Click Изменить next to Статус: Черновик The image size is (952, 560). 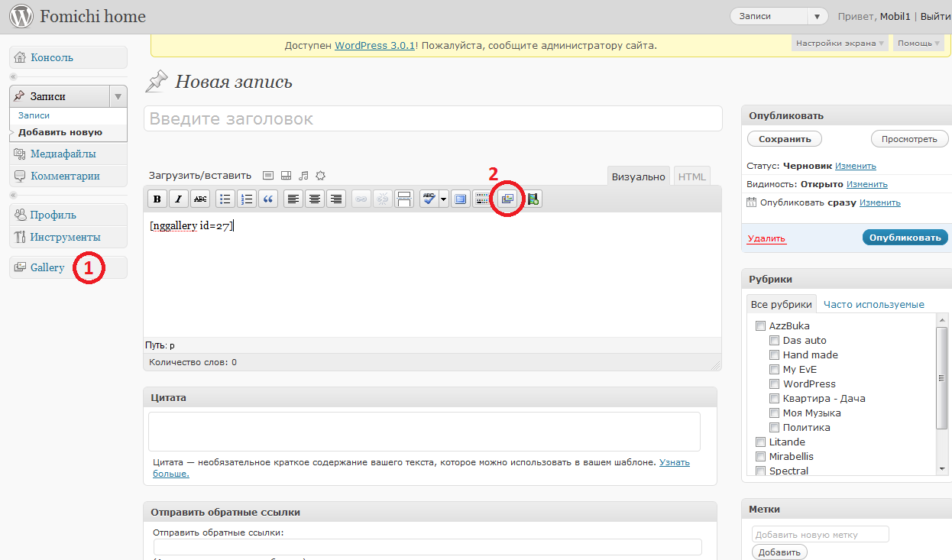tap(856, 166)
